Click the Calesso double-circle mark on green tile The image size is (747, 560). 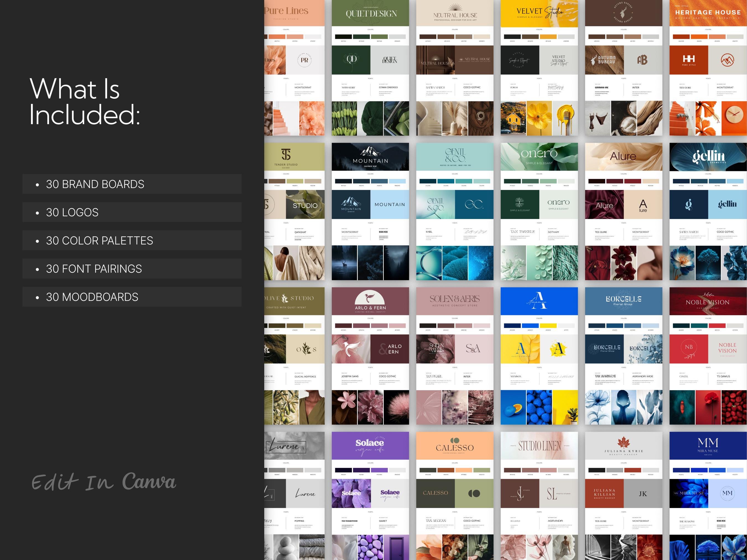click(x=474, y=494)
